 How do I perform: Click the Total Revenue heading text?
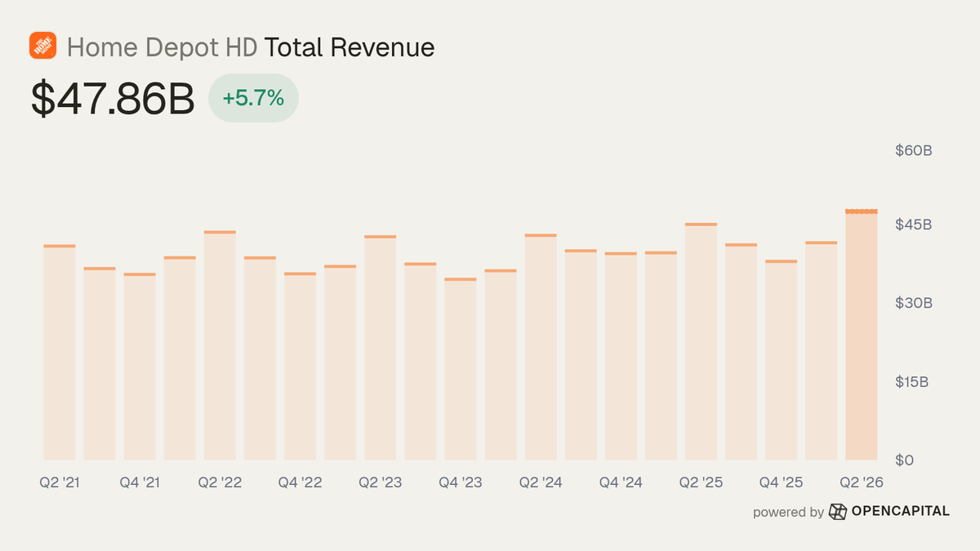coord(350,47)
